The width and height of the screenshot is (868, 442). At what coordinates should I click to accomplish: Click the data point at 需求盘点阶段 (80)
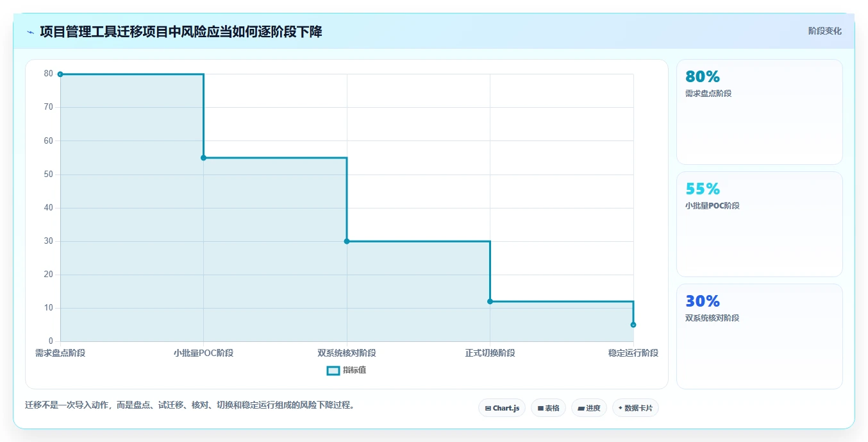coord(60,74)
